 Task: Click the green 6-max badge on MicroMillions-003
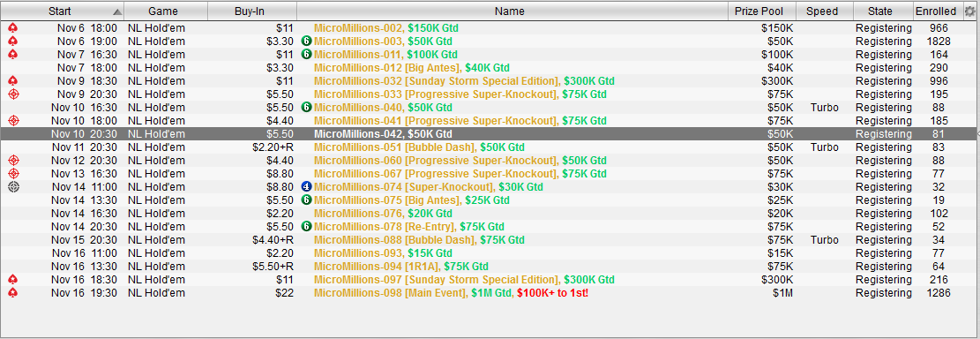pyautogui.click(x=306, y=41)
